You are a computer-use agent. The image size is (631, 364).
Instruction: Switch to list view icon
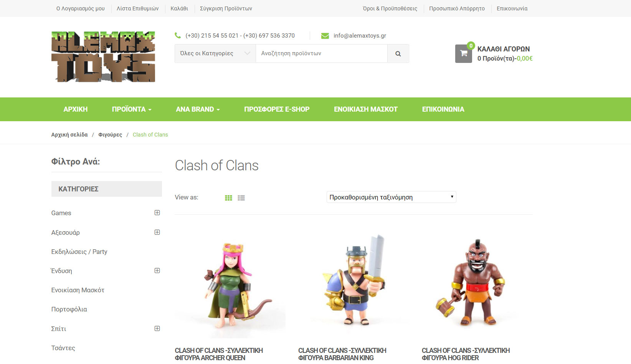click(241, 198)
